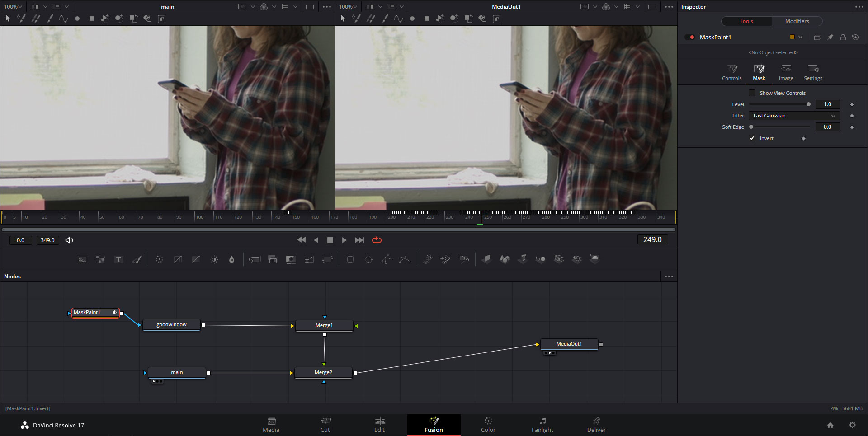Add a FastNoise node from toolbar
This screenshot has height=436, width=868.
[x=100, y=259]
